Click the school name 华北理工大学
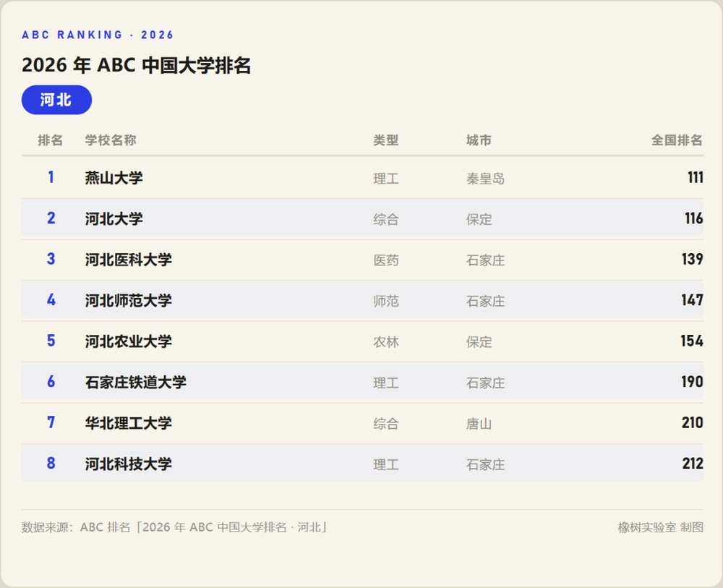Screen dimensions: 723x588 point(129,423)
